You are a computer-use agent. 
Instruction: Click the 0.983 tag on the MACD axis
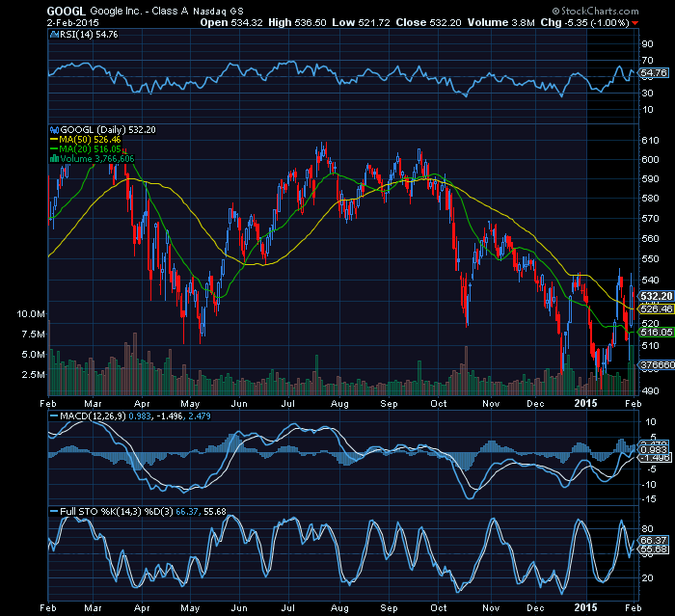655,450
